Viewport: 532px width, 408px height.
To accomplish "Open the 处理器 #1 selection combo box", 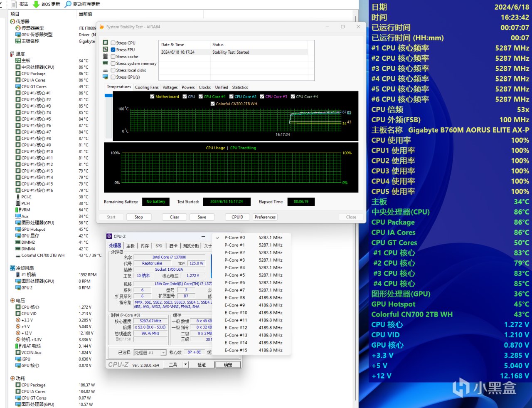I will tap(150, 352).
